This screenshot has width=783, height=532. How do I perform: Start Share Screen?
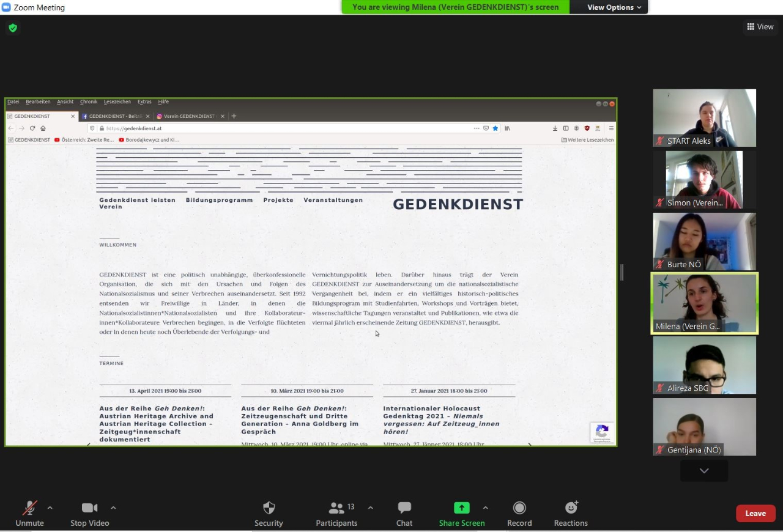(x=462, y=513)
